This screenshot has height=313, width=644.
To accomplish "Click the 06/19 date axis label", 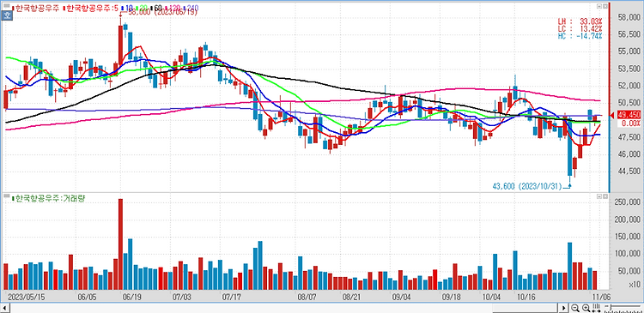I will pos(132,296).
